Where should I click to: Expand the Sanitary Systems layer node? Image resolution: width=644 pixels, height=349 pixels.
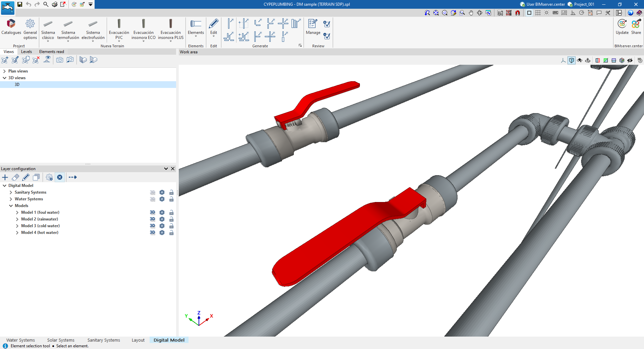pyautogui.click(x=11, y=192)
